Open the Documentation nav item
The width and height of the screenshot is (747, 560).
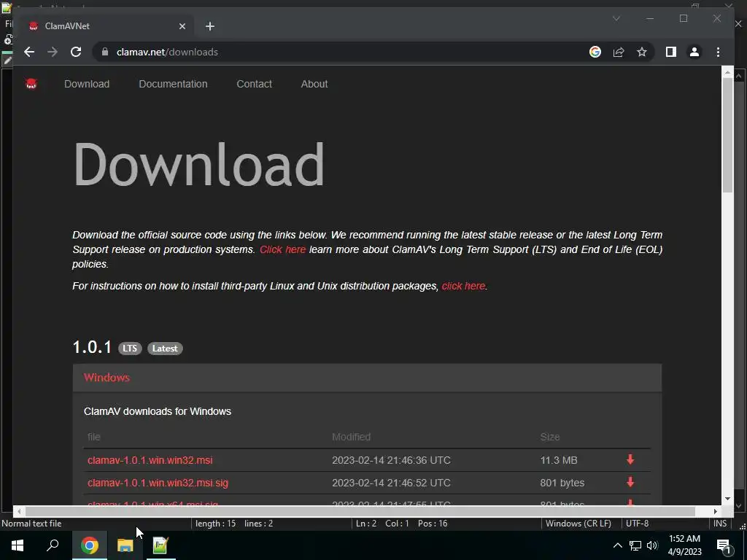click(x=173, y=84)
